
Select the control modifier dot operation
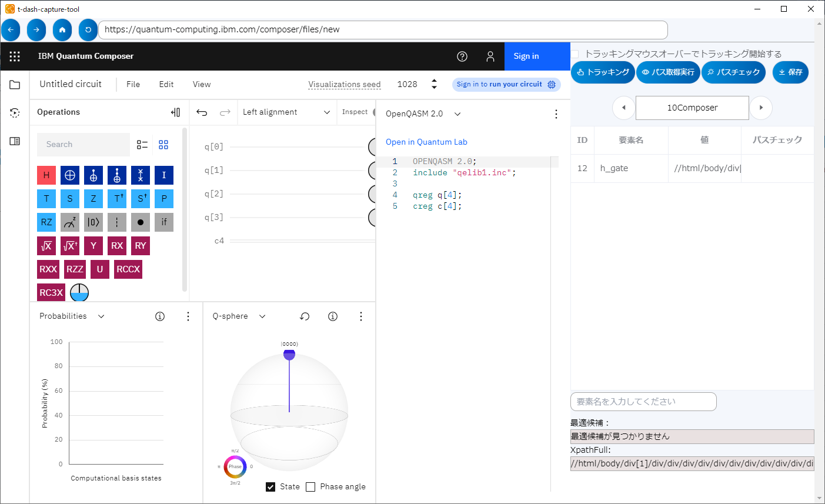click(141, 222)
